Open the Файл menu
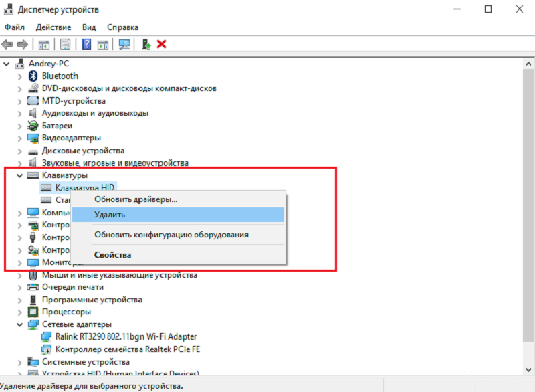 [x=15, y=27]
